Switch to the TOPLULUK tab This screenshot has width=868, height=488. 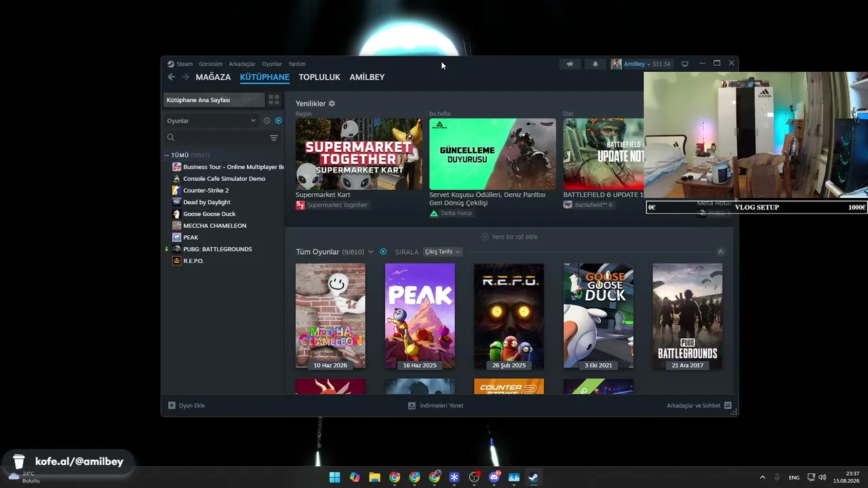[x=319, y=77]
